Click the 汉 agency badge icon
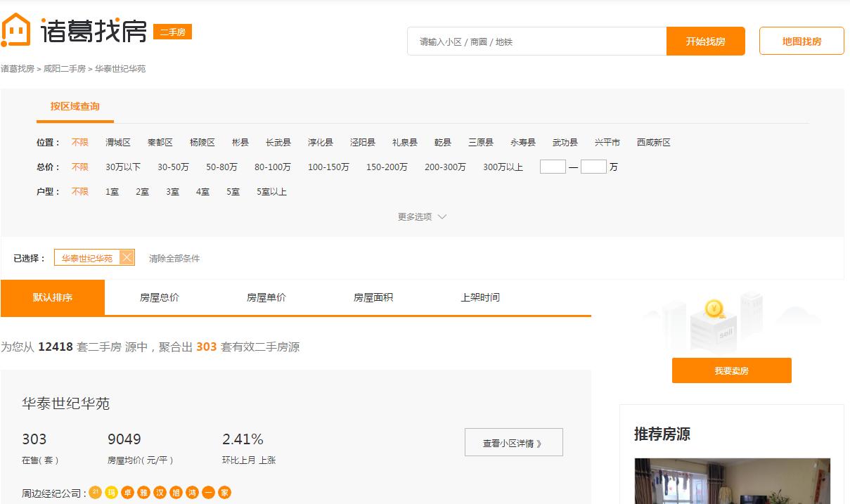Viewport: 850px width, 504px height. pos(158,493)
